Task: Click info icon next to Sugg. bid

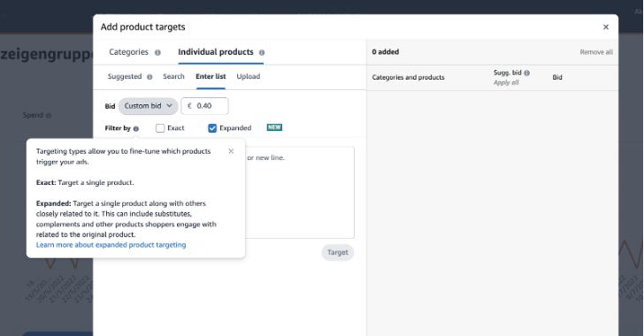Action: coord(527,73)
